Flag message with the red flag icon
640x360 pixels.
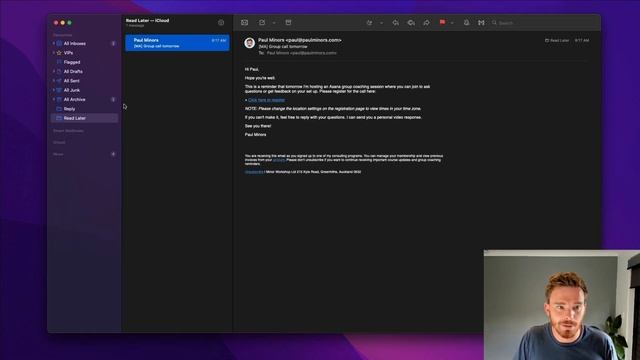442,22
